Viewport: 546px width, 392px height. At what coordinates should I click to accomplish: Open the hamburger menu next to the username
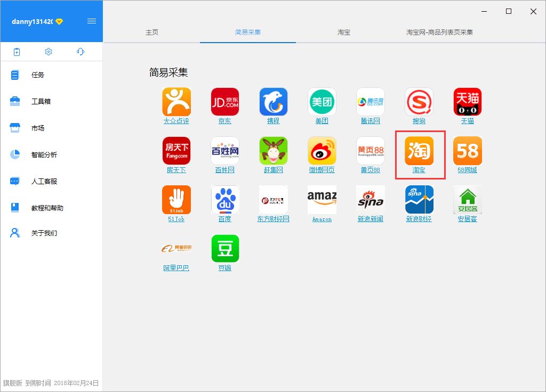tap(91, 21)
